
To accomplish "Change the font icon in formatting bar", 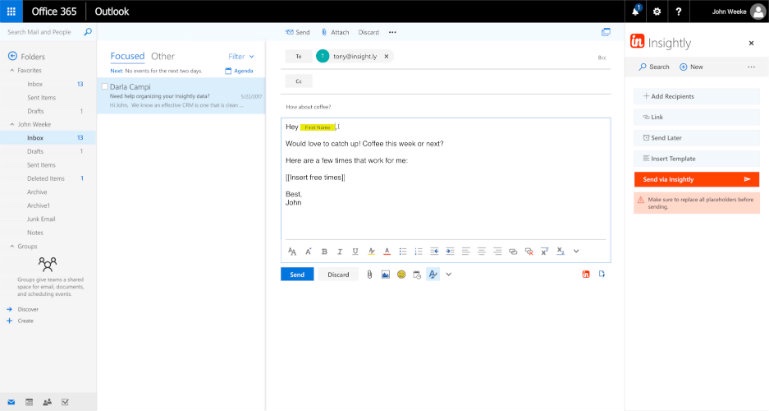I will click(x=292, y=252).
